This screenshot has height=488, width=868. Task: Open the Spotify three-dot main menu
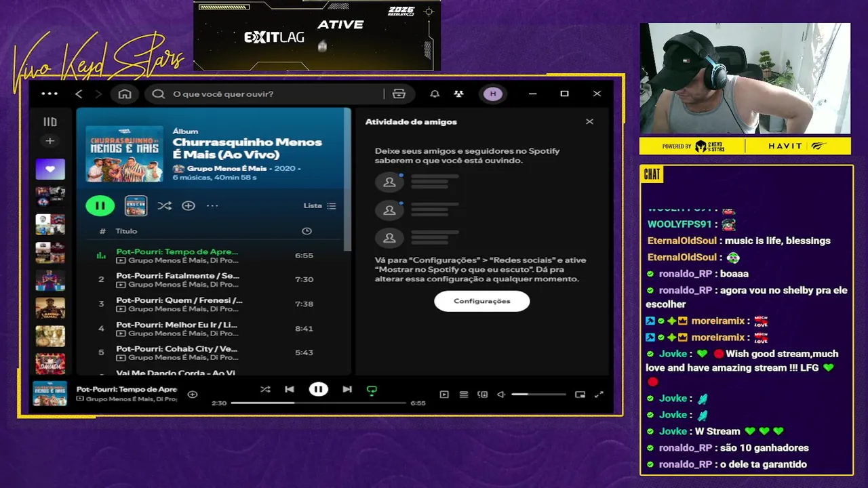point(50,94)
